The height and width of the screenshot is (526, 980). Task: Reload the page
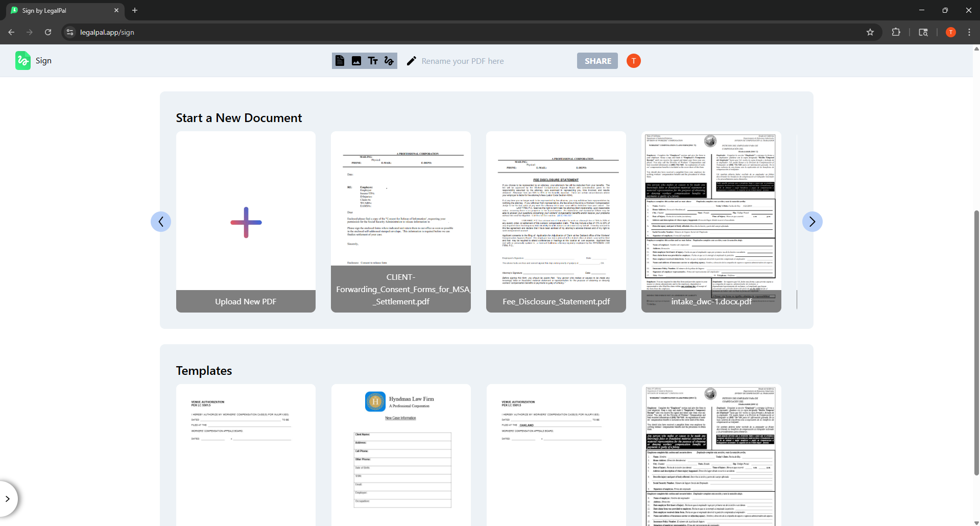[x=48, y=32]
